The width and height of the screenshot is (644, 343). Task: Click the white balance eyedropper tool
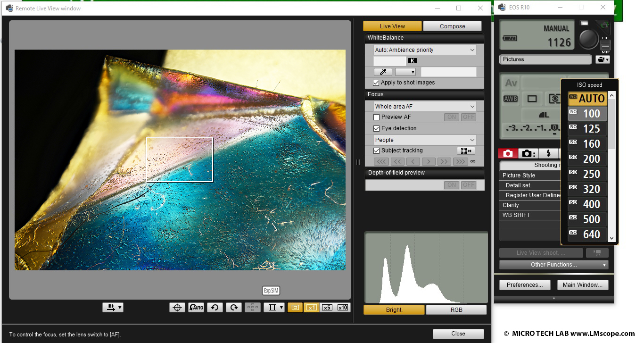click(x=383, y=72)
